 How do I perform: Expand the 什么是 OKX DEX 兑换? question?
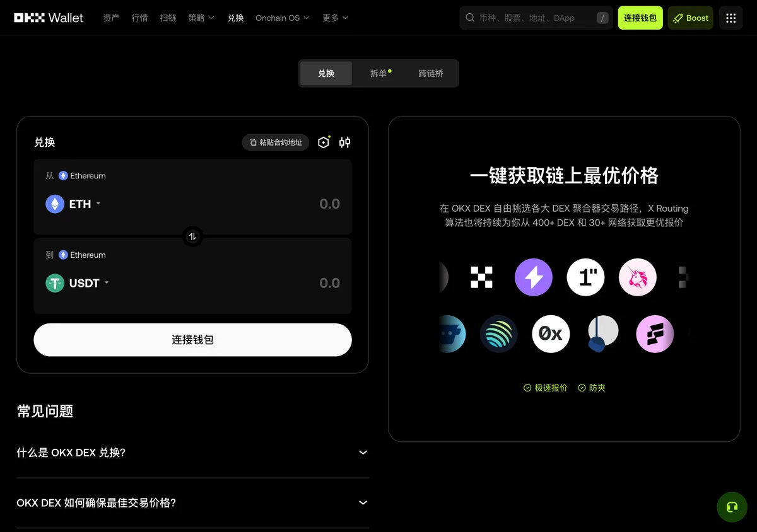click(192, 453)
